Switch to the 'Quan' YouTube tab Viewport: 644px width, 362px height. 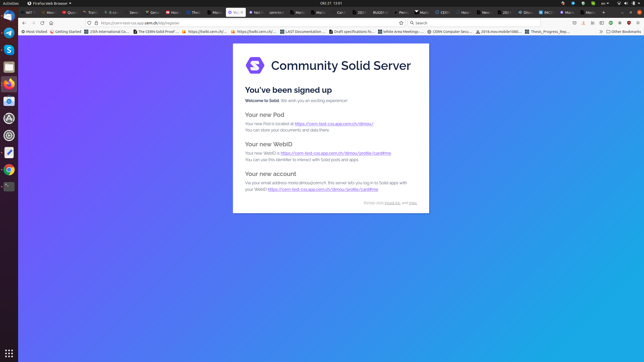click(70, 12)
